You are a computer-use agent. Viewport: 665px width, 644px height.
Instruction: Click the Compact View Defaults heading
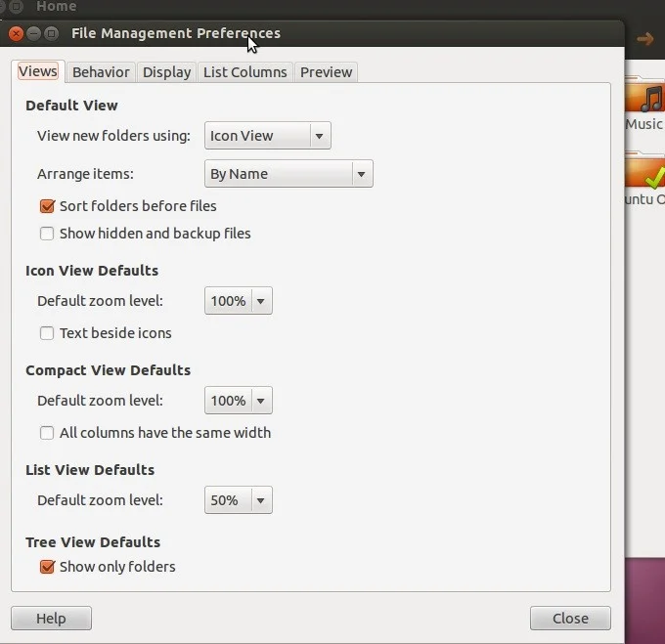(108, 370)
